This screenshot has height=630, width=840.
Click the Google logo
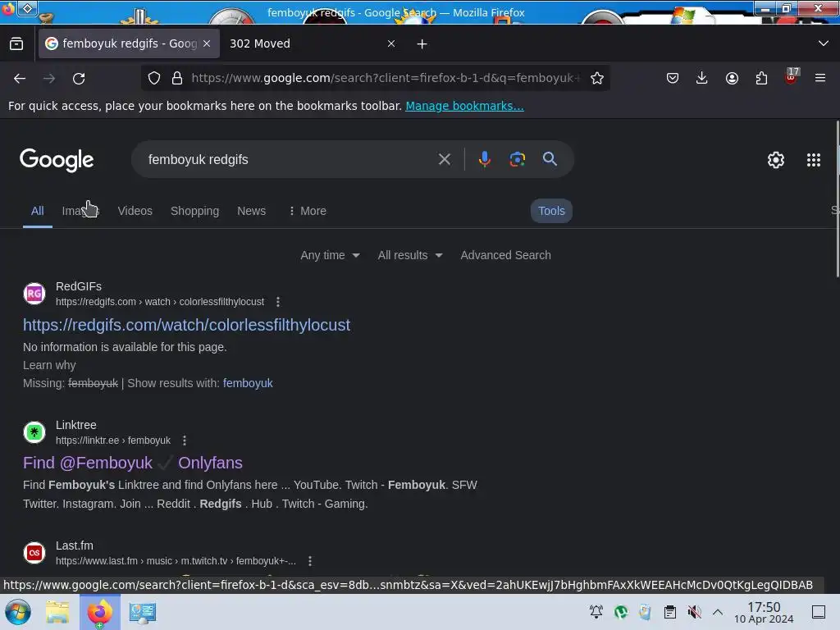click(x=57, y=160)
